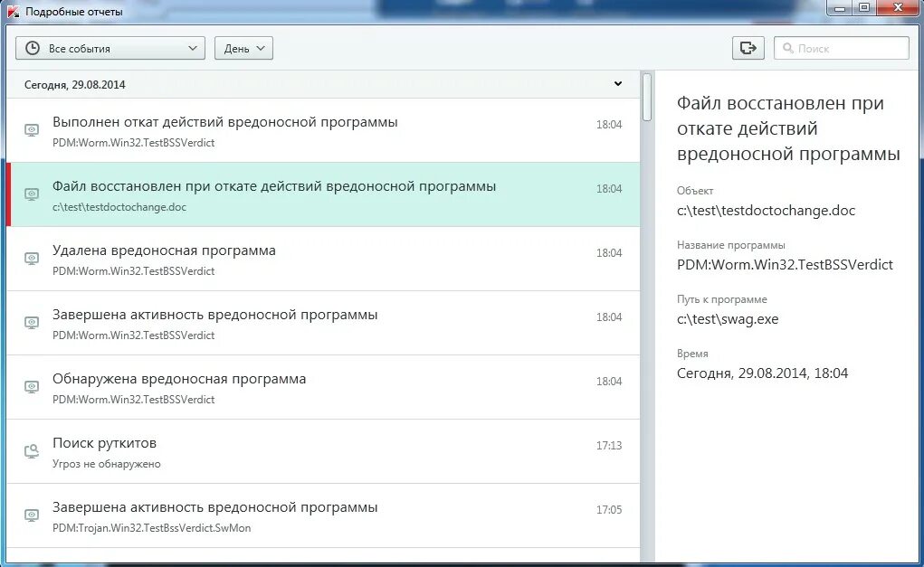Click the 17:05 timestamp

point(609,510)
